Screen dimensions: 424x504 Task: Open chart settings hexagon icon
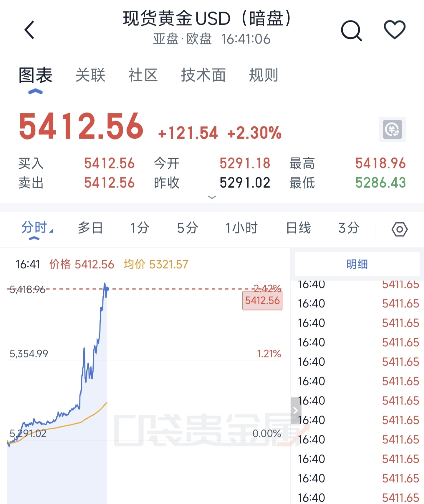click(400, 229)
